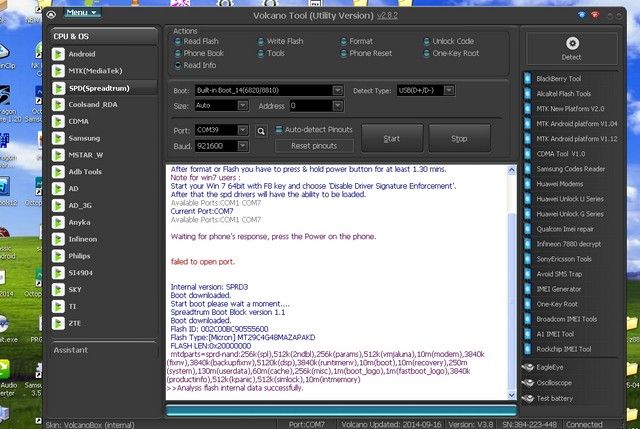Select the SPD(Spreadtrum) platform icon

pyautogui.click(x=58, y=88)
